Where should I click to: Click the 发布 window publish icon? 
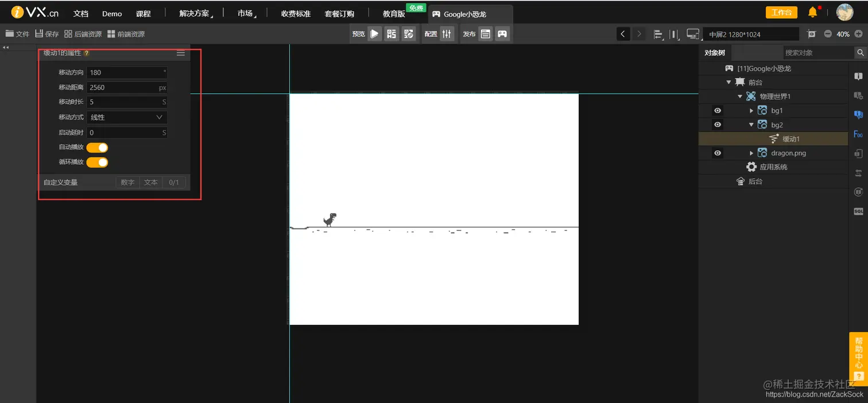486,34
